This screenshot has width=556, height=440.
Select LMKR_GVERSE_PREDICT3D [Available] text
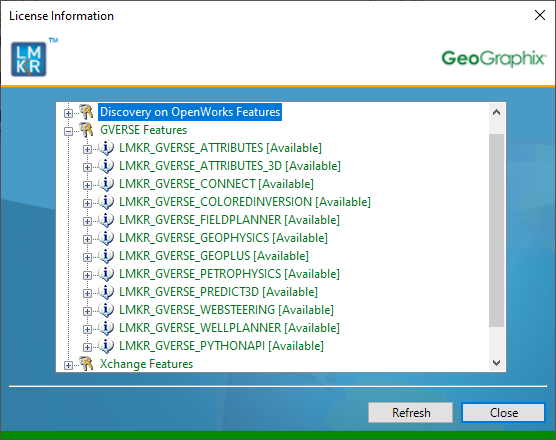(x=218, y=292)
